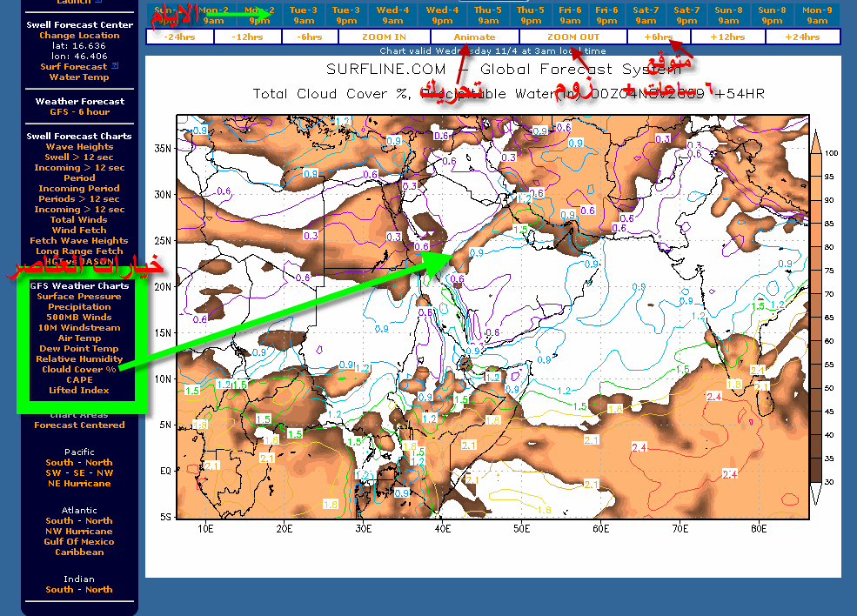Open the Change Location link
Viewport: 857px width, 616px height.
(x=79, y=35)
